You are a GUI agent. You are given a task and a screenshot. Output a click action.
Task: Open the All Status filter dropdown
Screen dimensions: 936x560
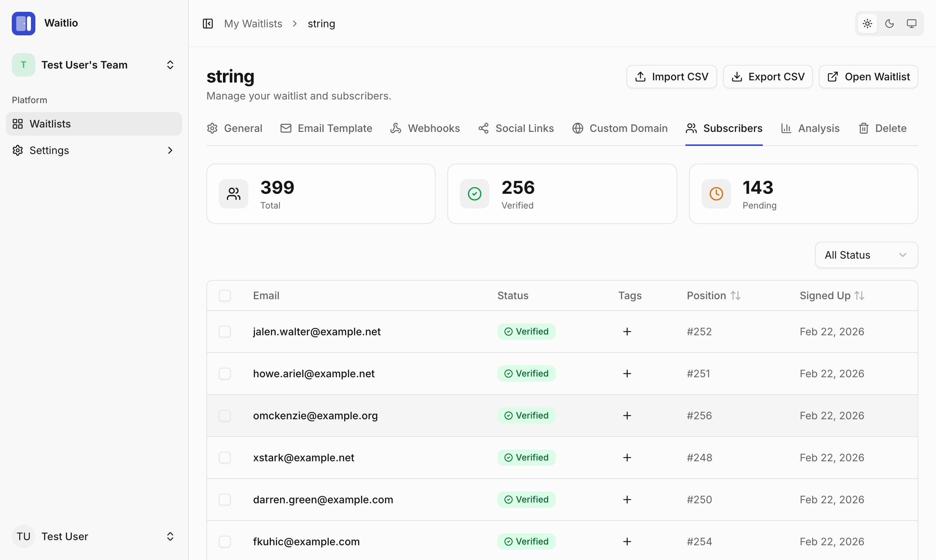(866, 255)
